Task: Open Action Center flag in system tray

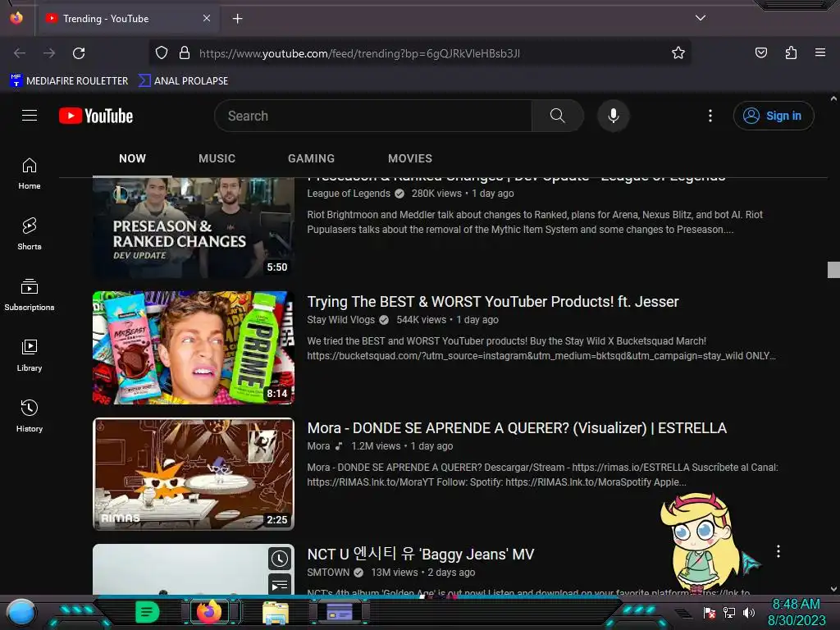Action: [x=710, y=612]
